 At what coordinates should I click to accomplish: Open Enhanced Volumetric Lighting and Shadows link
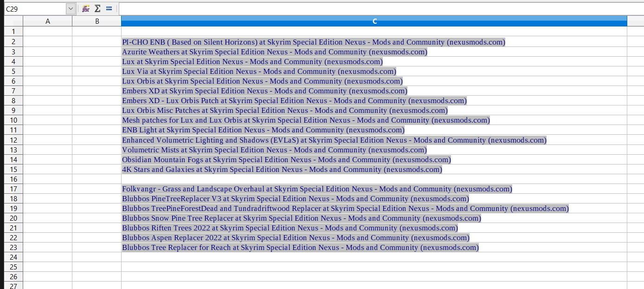pos(335,140)
